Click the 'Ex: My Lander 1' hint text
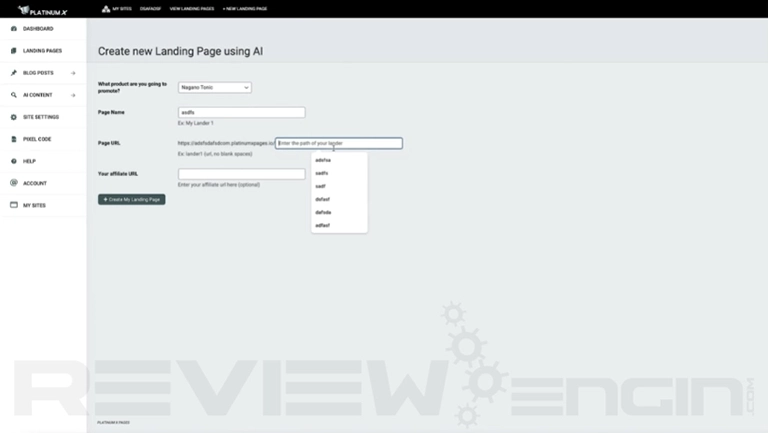Screen dimensions: 768x433 pos(195,123)
